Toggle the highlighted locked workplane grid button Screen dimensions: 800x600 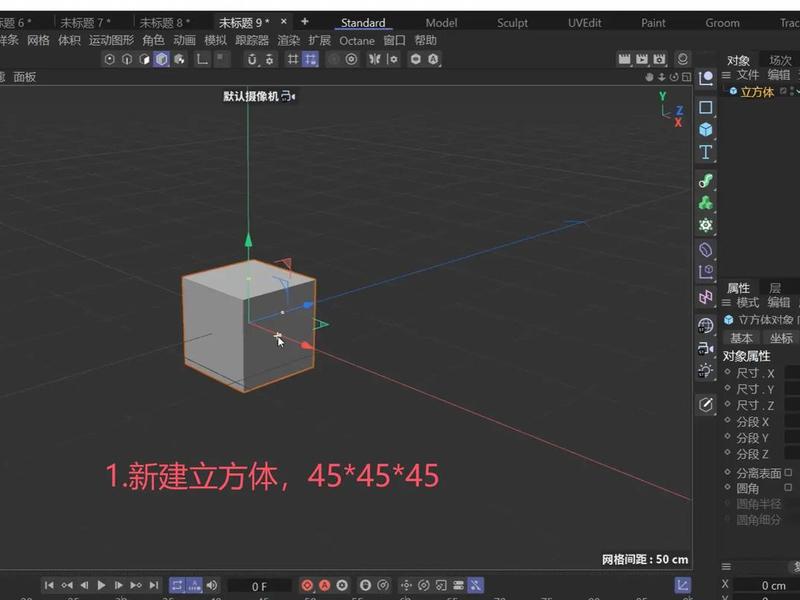(310, 59)
